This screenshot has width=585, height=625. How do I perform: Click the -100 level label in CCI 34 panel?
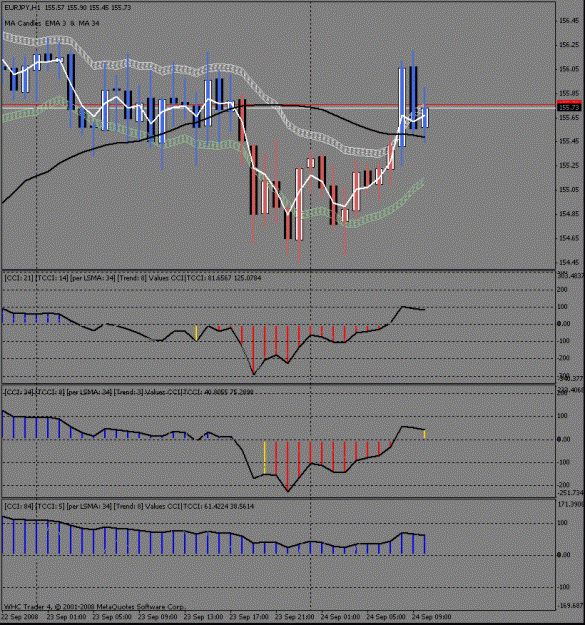pyautogui.click(x=562, y=462)
